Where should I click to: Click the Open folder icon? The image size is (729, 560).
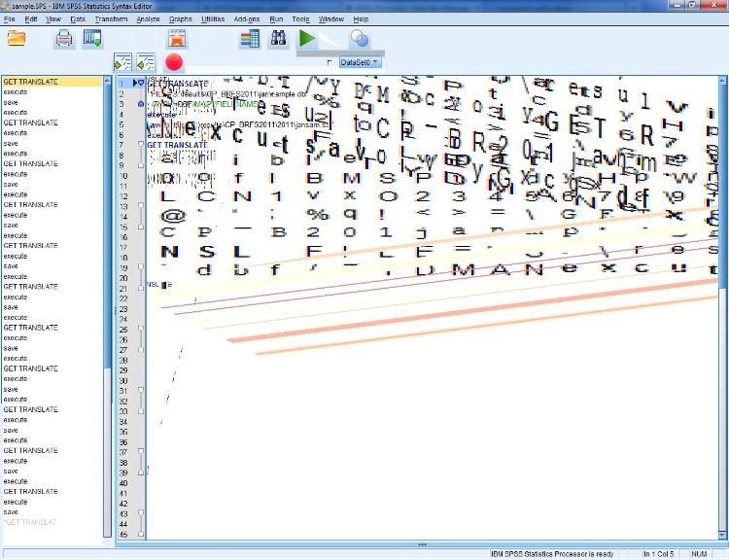pyautogui.click(x=17, y=39)
